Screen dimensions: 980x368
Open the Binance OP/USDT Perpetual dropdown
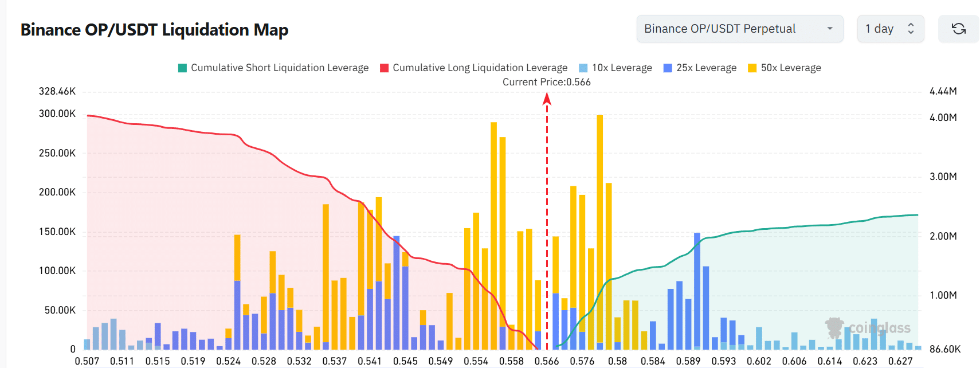coord(739,29)
